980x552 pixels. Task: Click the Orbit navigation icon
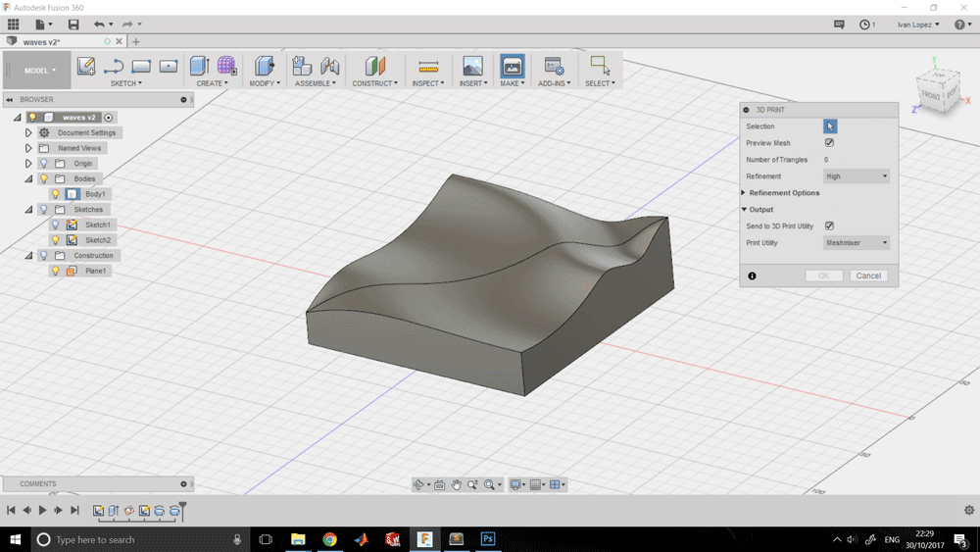click(418, 484)
